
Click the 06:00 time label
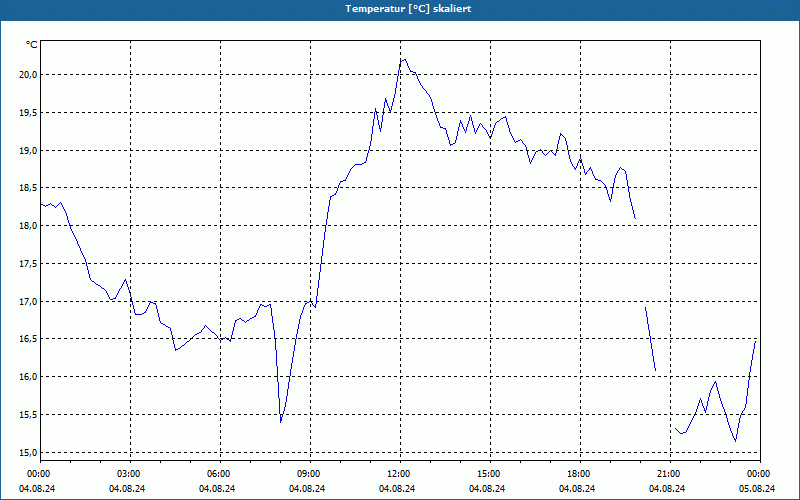[218, 474]
